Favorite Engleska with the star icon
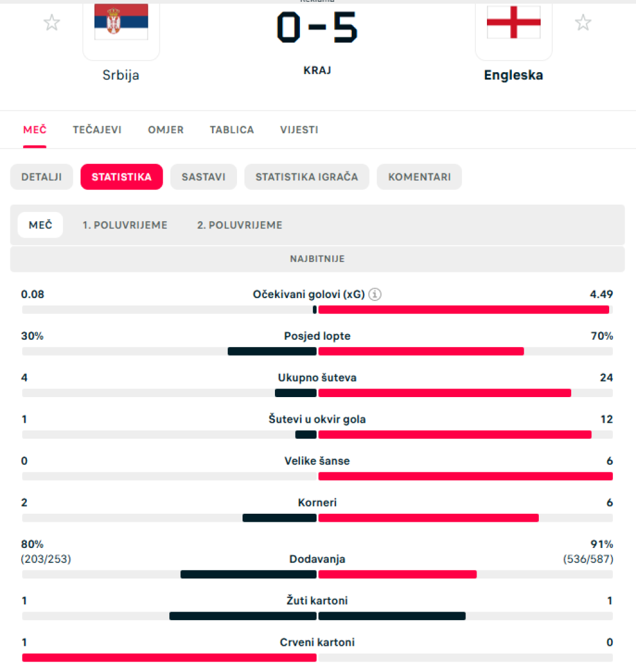636x672 pixels. (x=583, y=23)
